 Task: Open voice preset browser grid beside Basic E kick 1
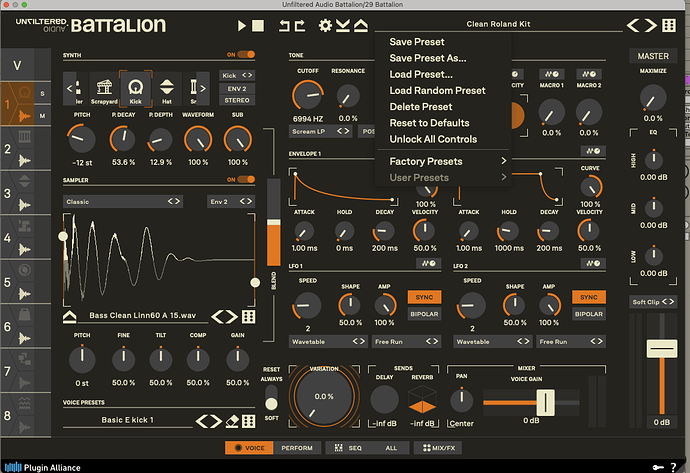pos(249,421)
